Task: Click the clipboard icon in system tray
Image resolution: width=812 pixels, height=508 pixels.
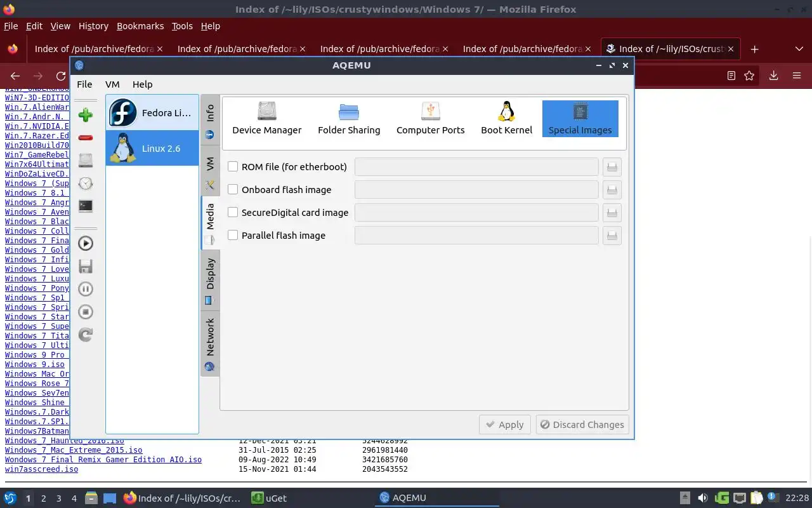Action: (x=757, y=498)
